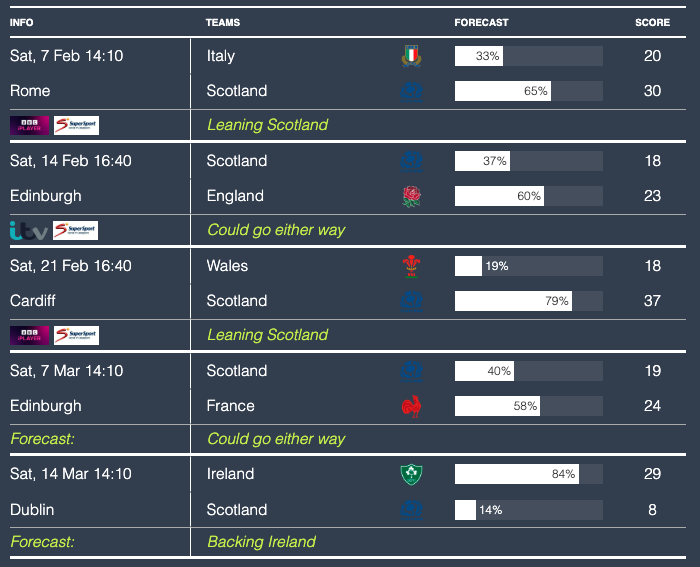The width and height of the screenshot is (700, 567).
Task: Click SuperSport logo under Cardiff match
Action: (75, 335)
